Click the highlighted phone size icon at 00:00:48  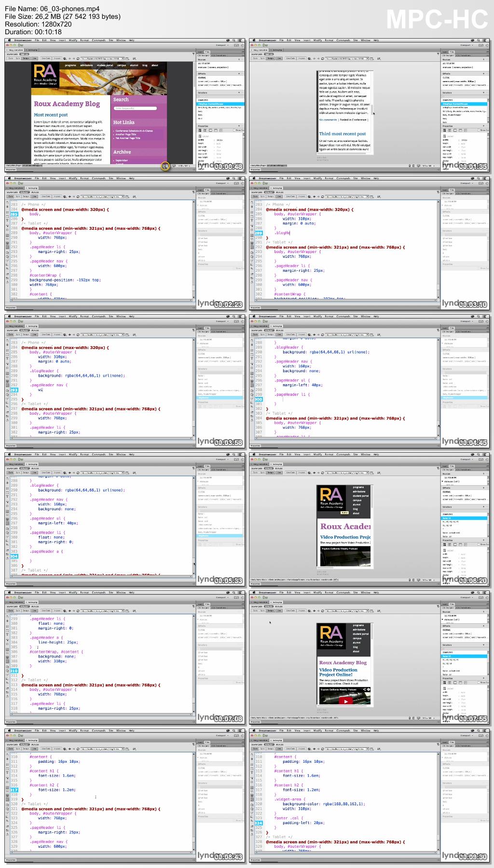pos(165,166)
